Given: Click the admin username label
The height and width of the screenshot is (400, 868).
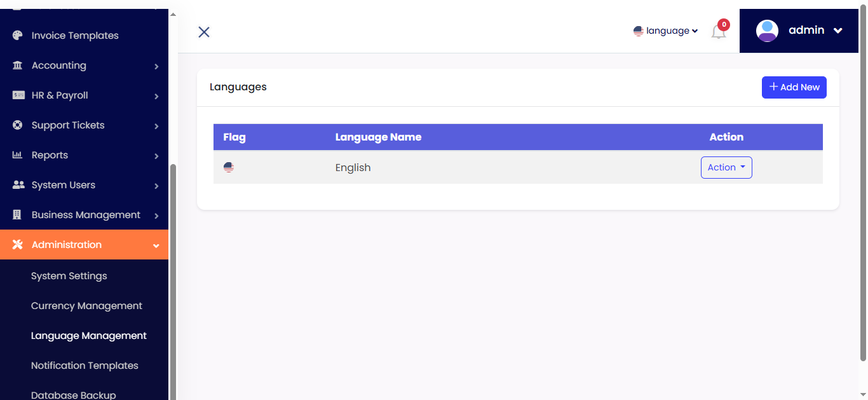Looking at the screenshot, I should point(806,30).
